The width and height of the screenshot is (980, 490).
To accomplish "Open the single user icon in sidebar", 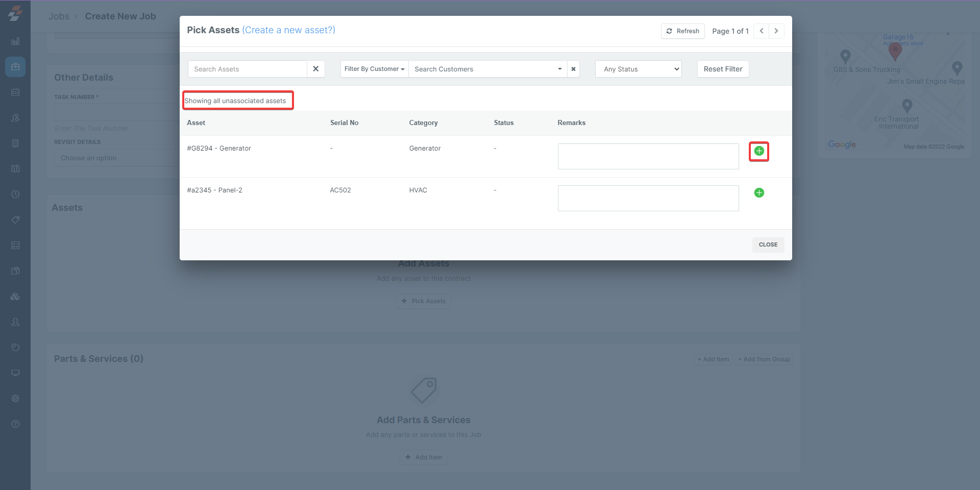I will pyautogui.click(x=15, y=322).
